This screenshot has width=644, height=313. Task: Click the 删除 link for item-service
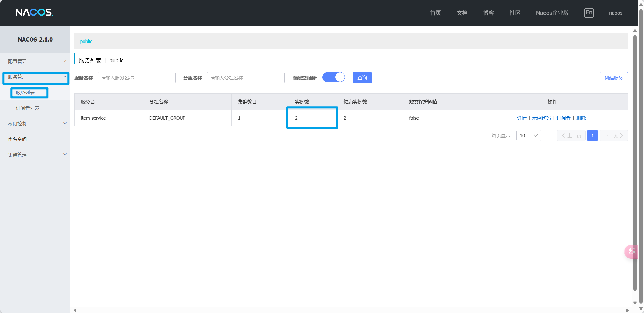click(581, 118)
